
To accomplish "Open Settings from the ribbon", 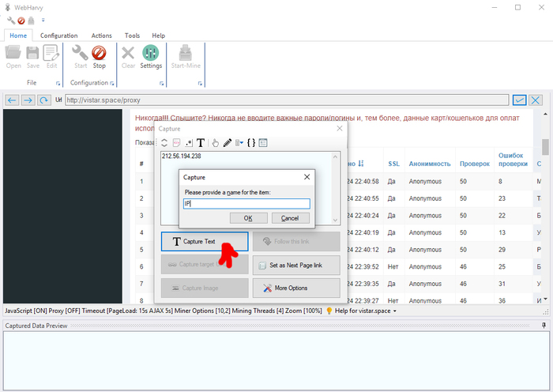I will tap(151, 54).
